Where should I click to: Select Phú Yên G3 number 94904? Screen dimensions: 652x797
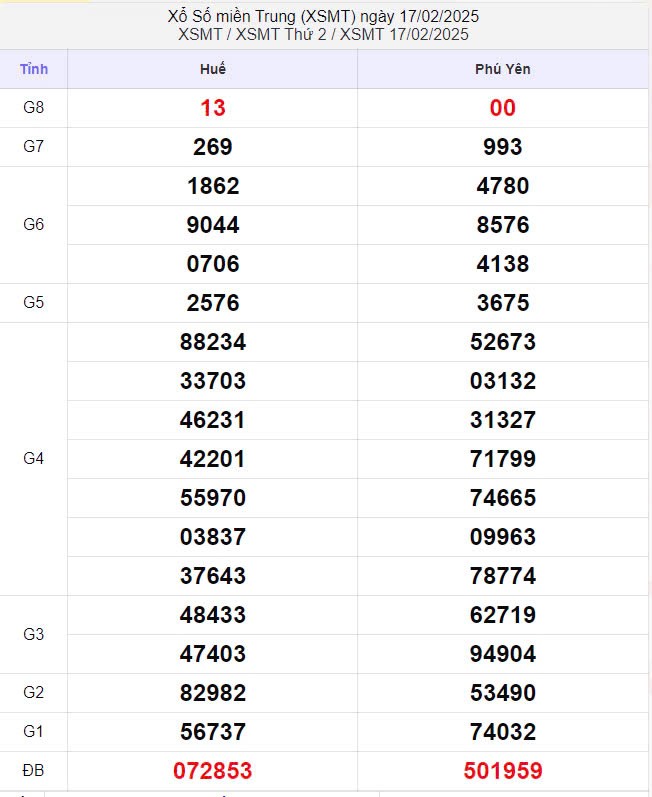(502, 654)
